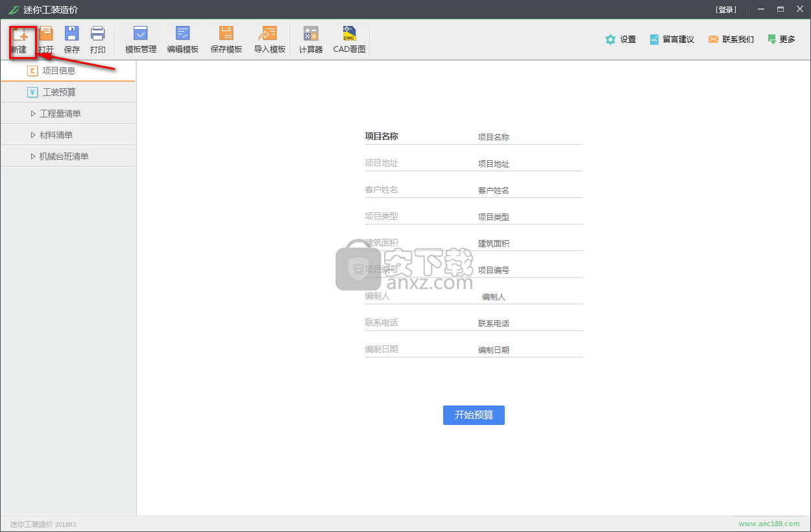Open 联系我们 contact envelope

[731, 40]
